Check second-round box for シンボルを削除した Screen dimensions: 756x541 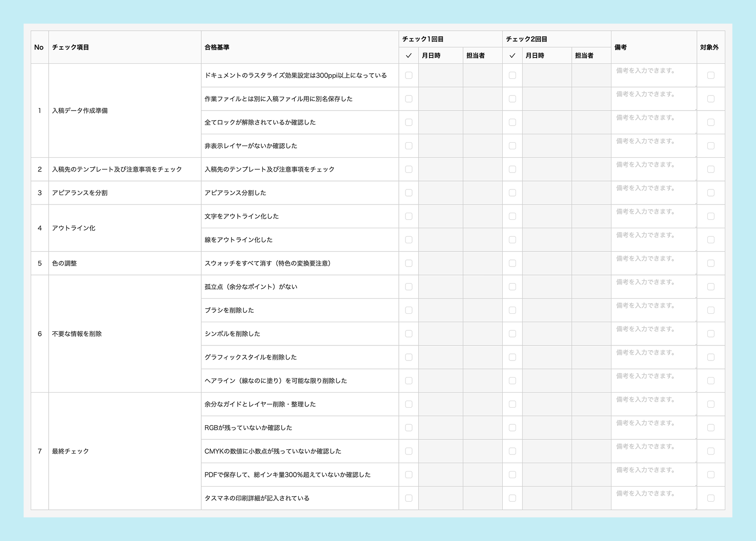point(512,334)
